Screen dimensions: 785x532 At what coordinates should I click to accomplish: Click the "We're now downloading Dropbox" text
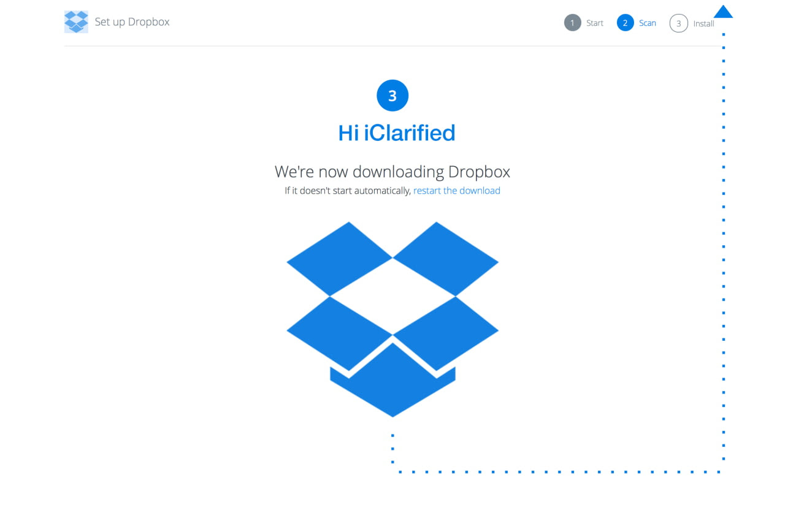[392, 171]
